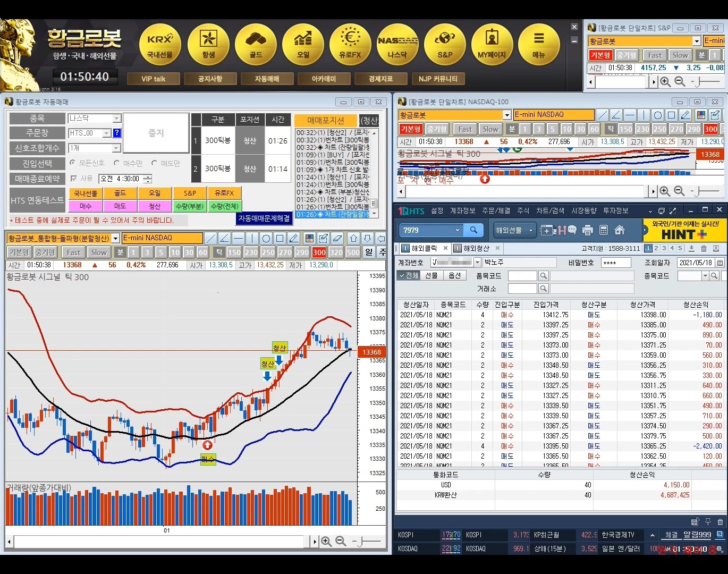728x574 pixels.
Task: Click 경제지표 button
Action: click(x=380, y=79)
